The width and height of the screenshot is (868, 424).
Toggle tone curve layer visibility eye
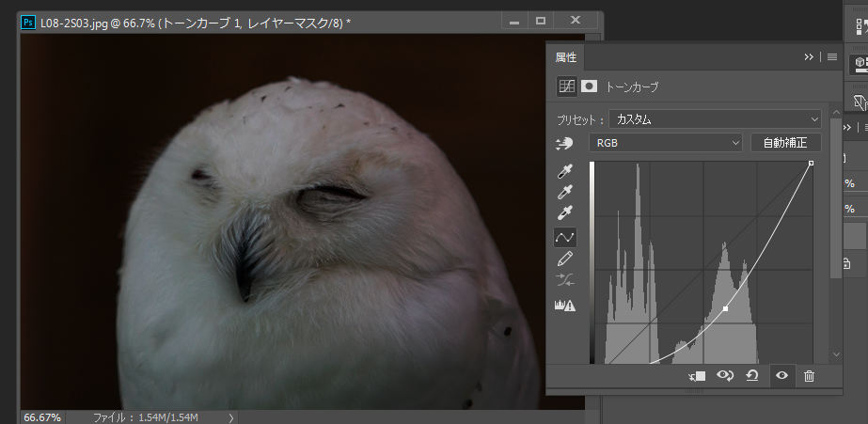click(781, 376)
